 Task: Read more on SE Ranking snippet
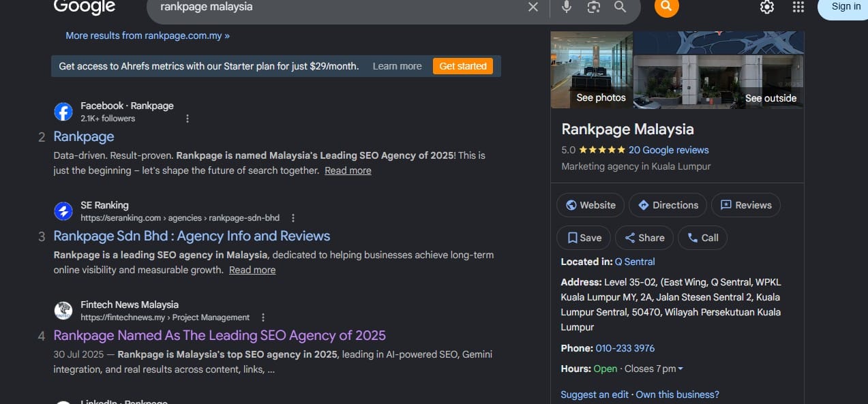coord(252,270)
